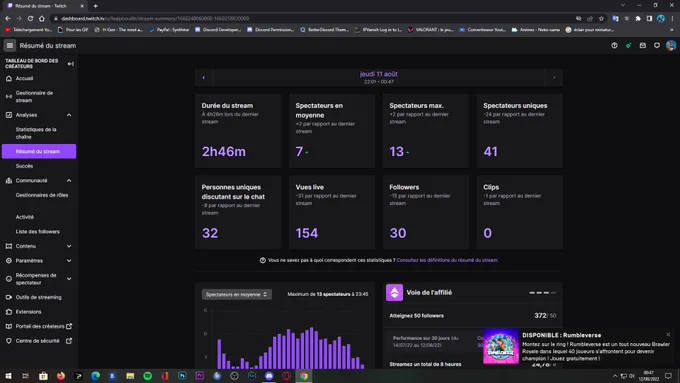Collapse the Communauté section
The image size is (680, 383).
point(69,180)
